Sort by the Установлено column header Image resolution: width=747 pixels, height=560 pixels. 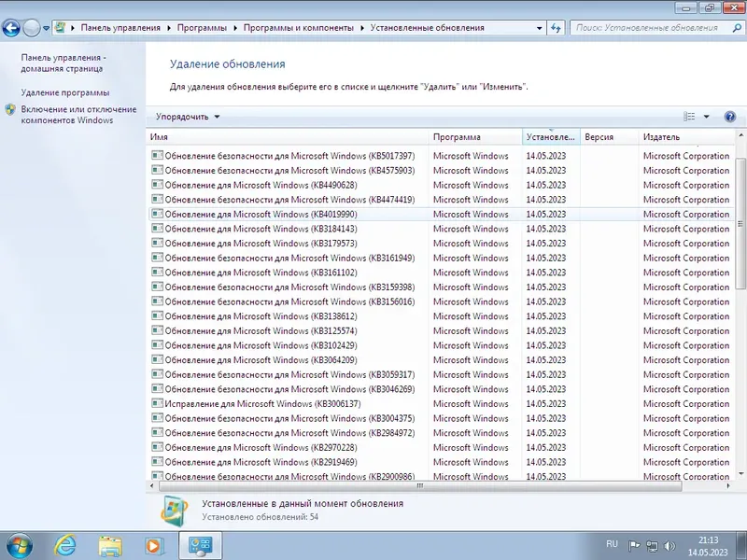pos(551,137)
